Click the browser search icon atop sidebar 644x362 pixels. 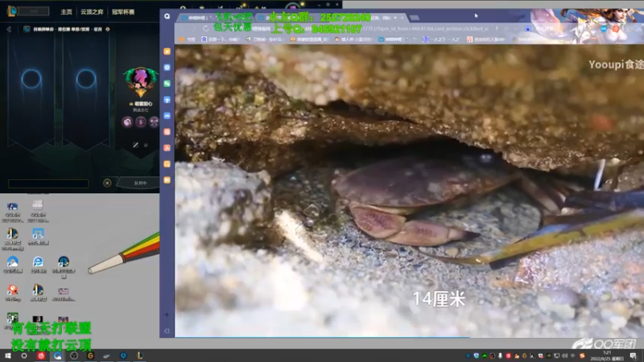coord(167,16)
